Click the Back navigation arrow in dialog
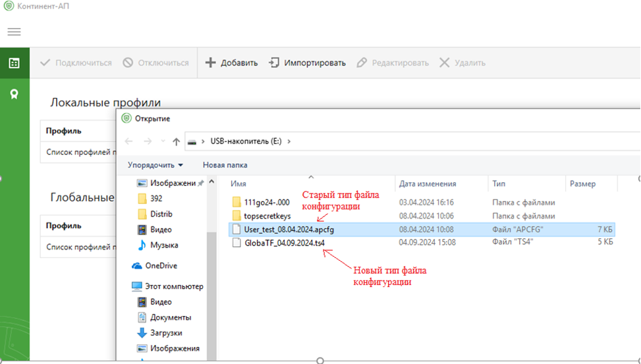Screen dimensions: 641x364 coord(129,141)
